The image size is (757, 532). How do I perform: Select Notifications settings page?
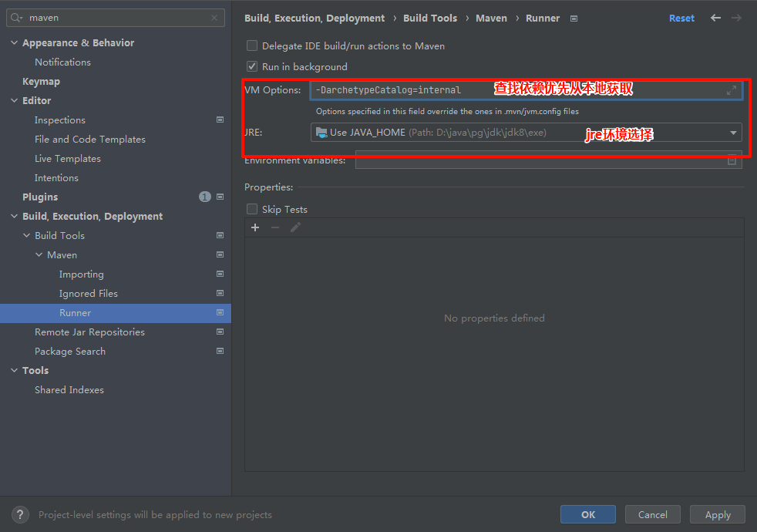62,62
